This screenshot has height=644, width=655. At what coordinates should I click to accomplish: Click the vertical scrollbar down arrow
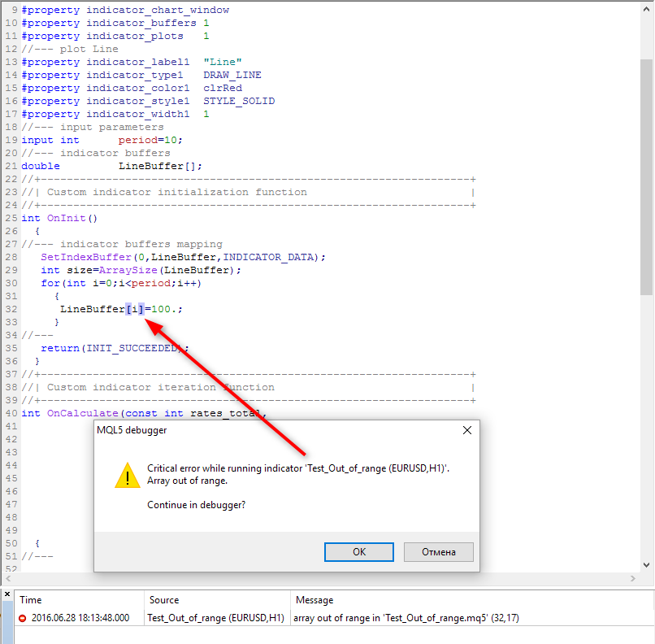[x=646, y=565]
